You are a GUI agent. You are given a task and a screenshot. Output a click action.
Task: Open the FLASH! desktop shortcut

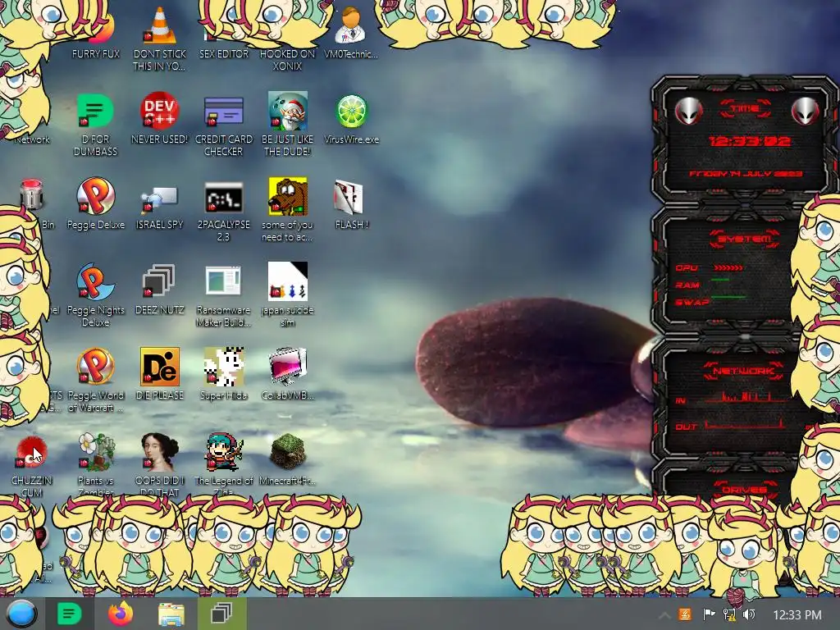349,197
